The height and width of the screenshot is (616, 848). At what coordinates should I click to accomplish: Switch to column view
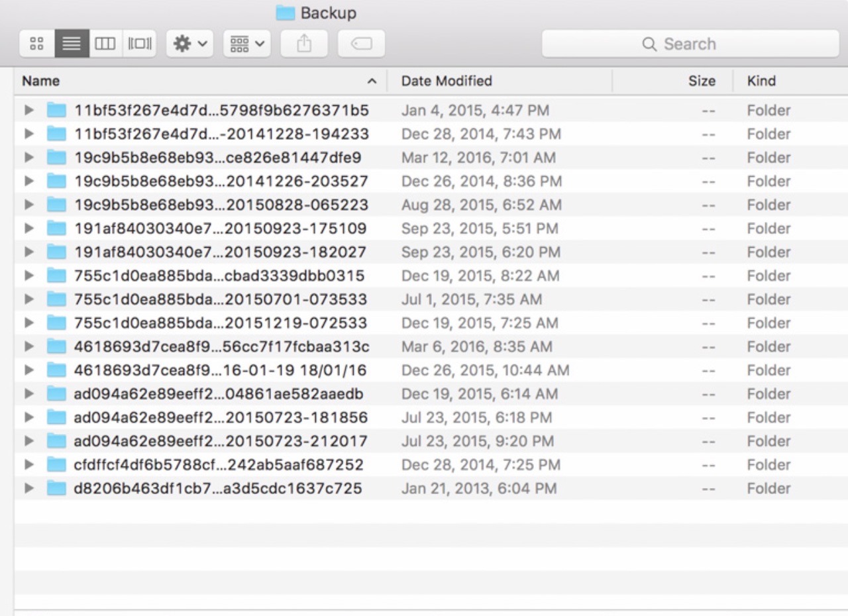pos(105,44)
